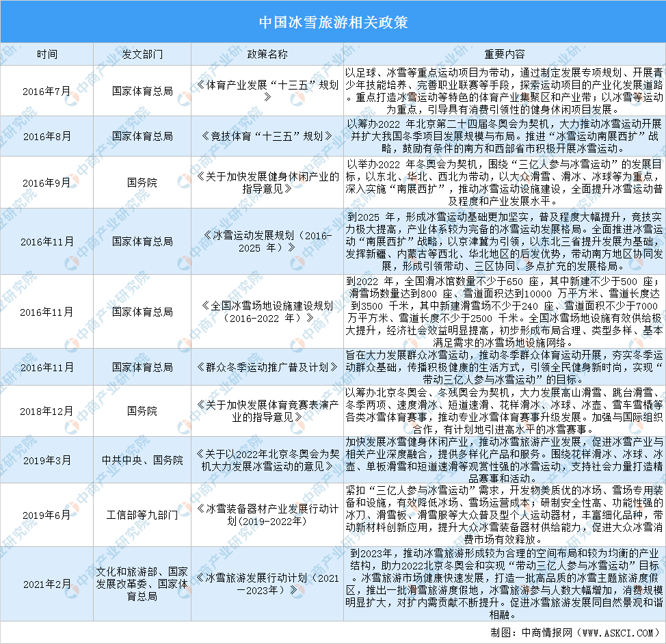Click policy 《群众冬季运动推广普及计划》
666x644 pixels.
pyautogui.click(x=267, y=367)
